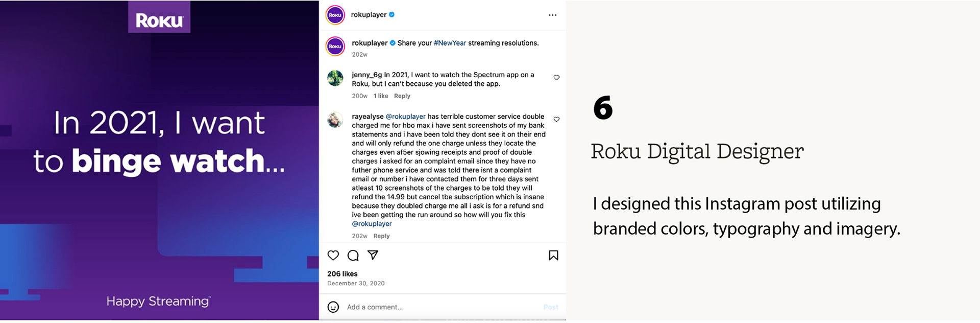Like the post with the heart icon
The image size is (980, 323).
[333, 256]
